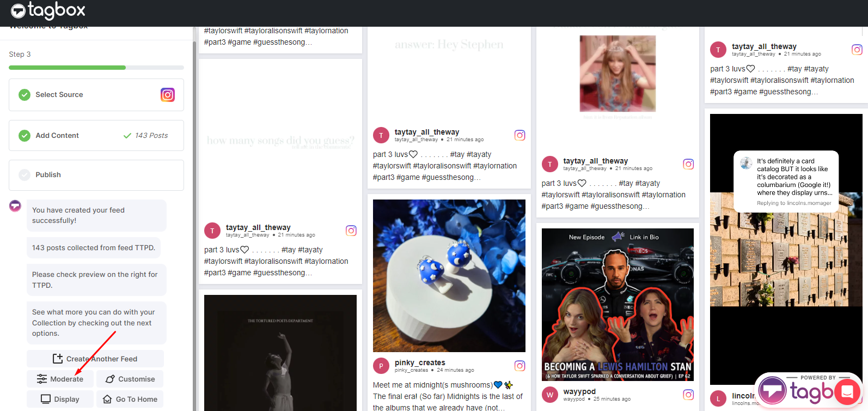Click avatar on top-right taytay_all_theway post
The width and height of the screenshot is (868, 411).
(x=718, y=50)
